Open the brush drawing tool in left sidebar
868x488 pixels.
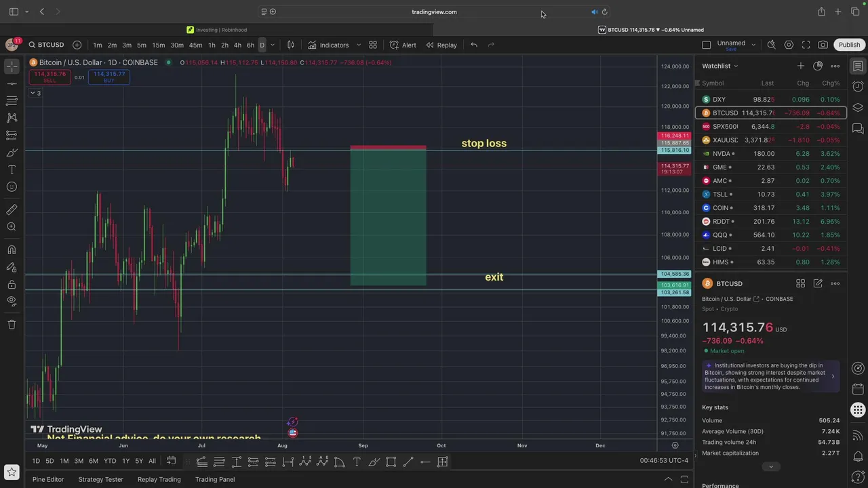coord(12,152)
